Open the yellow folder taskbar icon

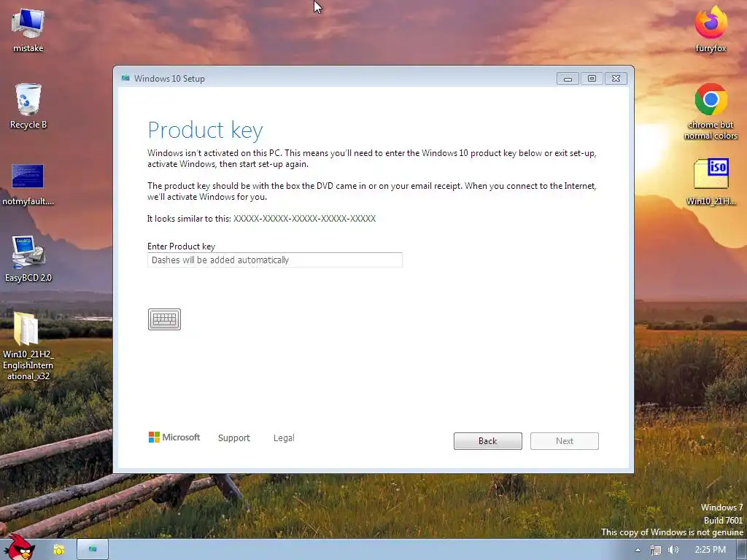click(x=58, y=550)
